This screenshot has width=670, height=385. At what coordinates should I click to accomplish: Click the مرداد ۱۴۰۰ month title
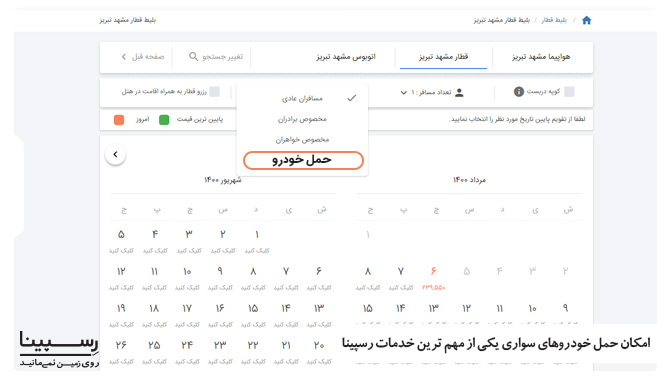[470, 180]
